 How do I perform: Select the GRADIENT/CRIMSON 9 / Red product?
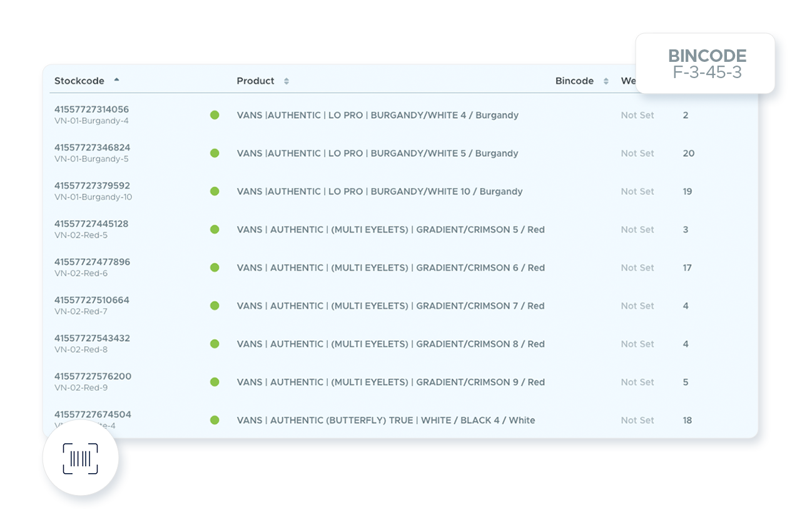coord(390,382)
